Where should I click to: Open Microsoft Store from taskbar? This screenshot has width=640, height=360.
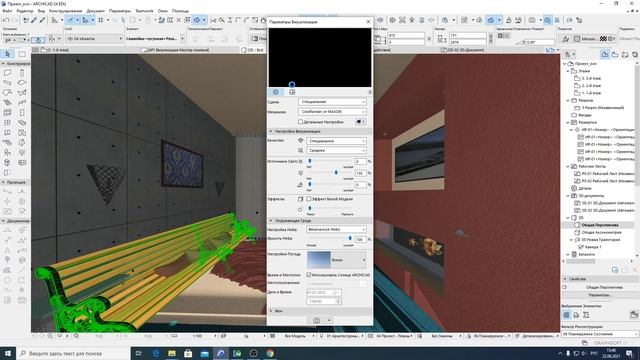click(x=188, y=353)
